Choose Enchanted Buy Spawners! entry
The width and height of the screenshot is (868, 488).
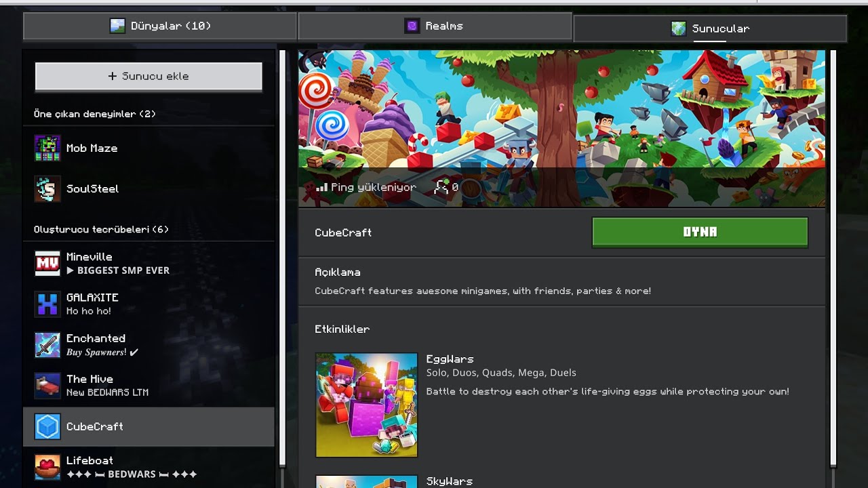coord(149,345)
